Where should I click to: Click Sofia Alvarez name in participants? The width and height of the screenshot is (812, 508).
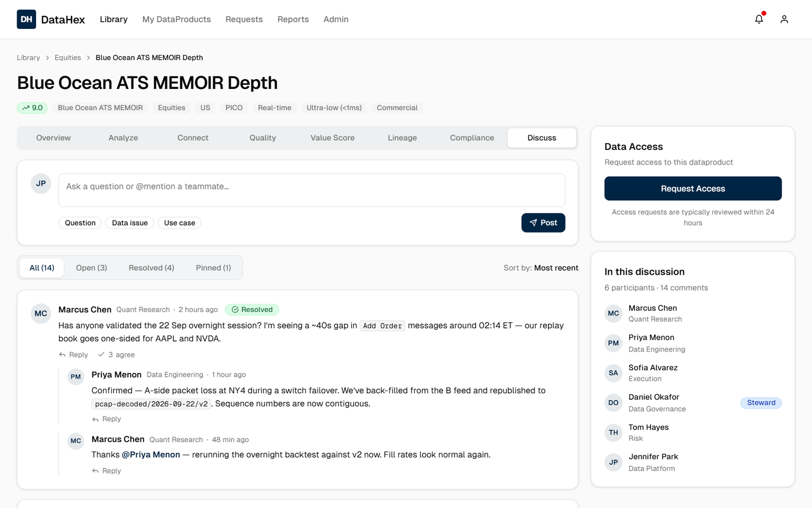pyautogui.click(x=653, y=367)
